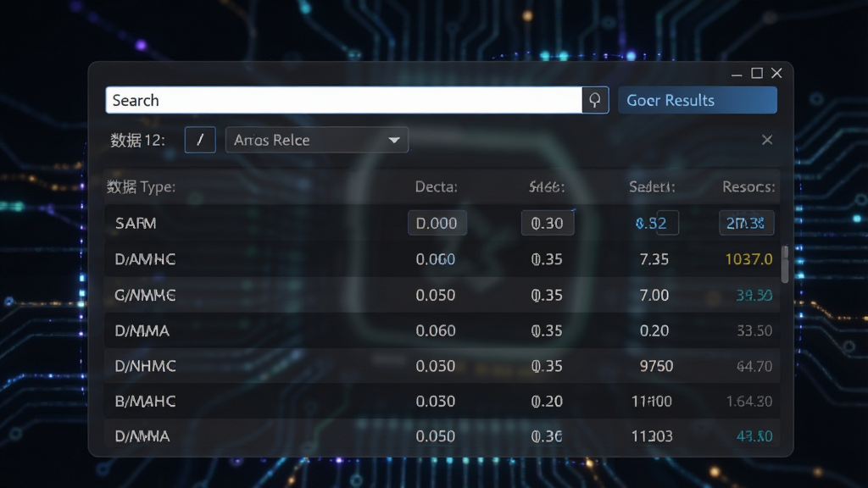Click the 64.70 value
Screen dimensions: 868x488
point(754,366)
